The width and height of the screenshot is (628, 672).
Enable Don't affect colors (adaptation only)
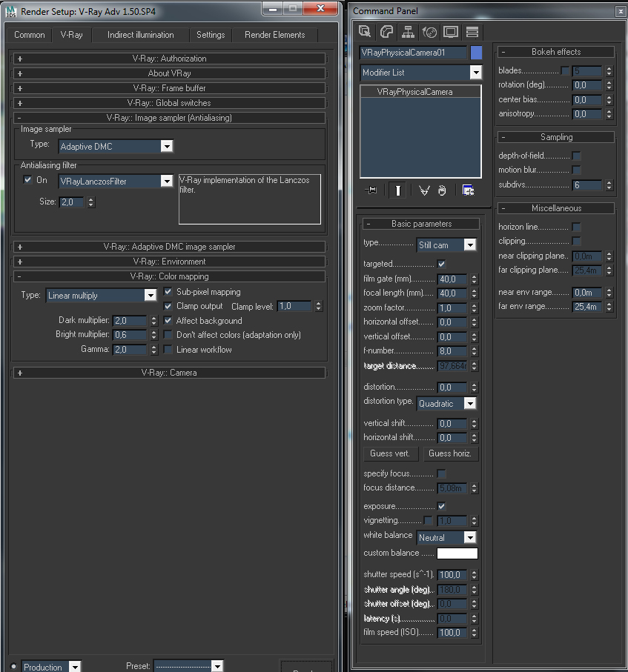click(168, 335)
